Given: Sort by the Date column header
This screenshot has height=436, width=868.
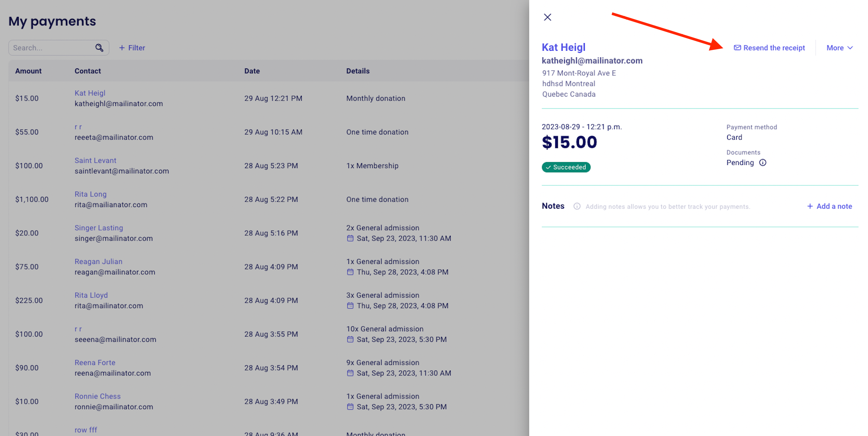Looking at the screenshot, I should (x=252, y=71).
